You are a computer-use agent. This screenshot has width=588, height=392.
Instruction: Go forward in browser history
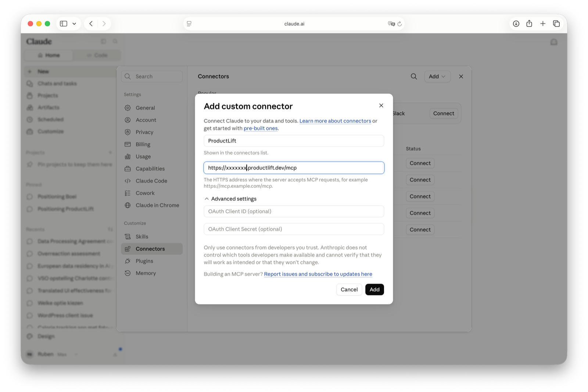(104, 24)
